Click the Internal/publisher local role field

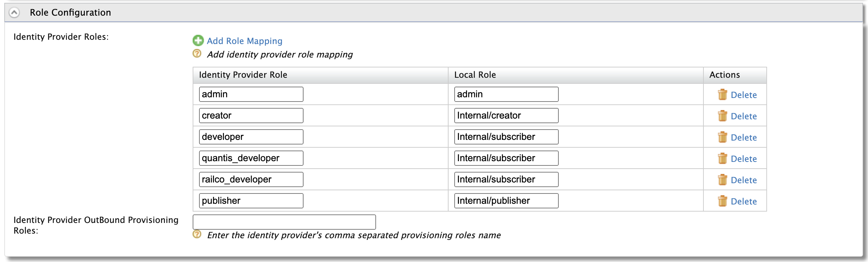[x=506, y=201]
